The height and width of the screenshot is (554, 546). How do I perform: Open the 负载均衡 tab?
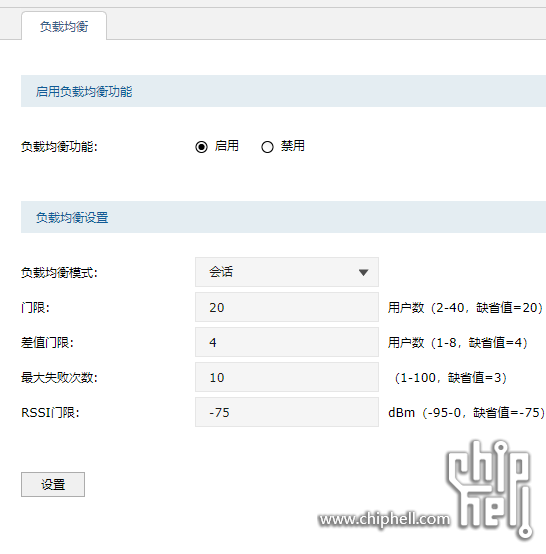[64, 26]
